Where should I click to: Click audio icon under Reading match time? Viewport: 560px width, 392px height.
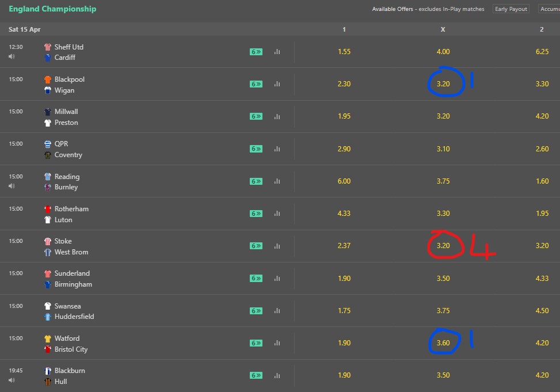tap(12, 187)
